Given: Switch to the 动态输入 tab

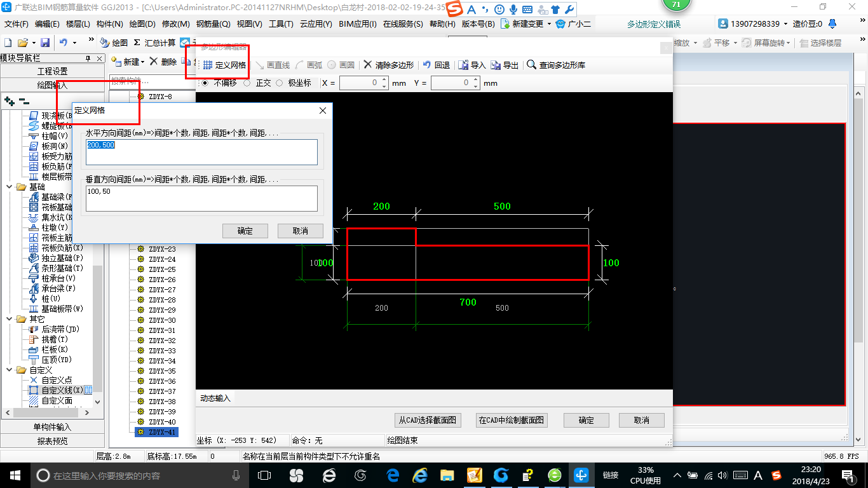Looking at the screenshot, I should [215, 398].
